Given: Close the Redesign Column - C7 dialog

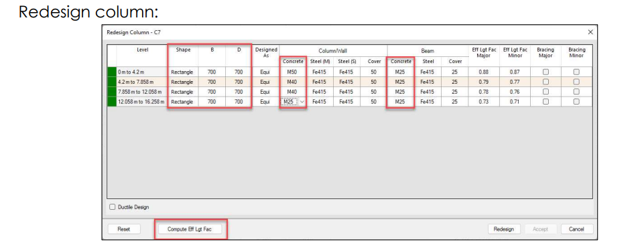Looking at the screenshot, I should [590, 32].
